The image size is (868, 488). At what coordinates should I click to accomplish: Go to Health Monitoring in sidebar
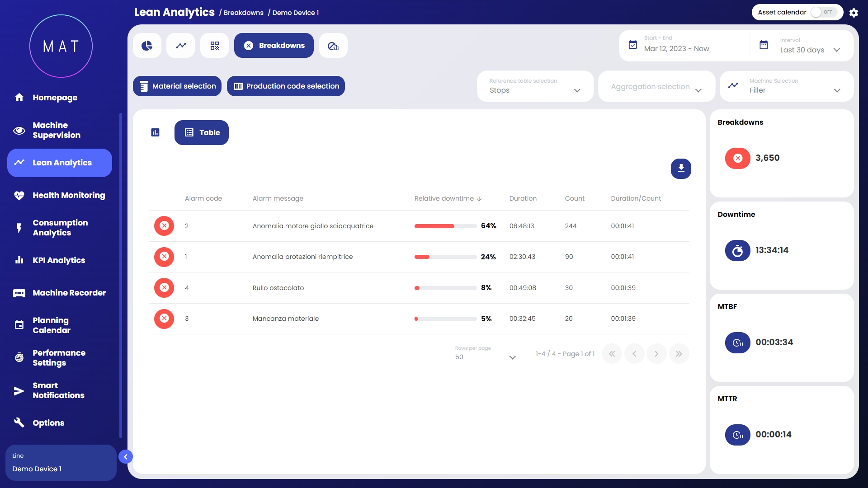[x=69, y=195]
